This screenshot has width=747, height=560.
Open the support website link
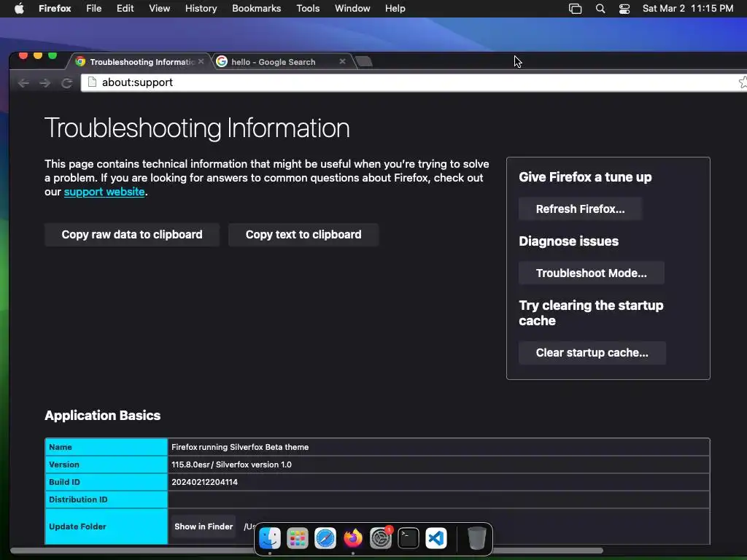pos(104,192)
